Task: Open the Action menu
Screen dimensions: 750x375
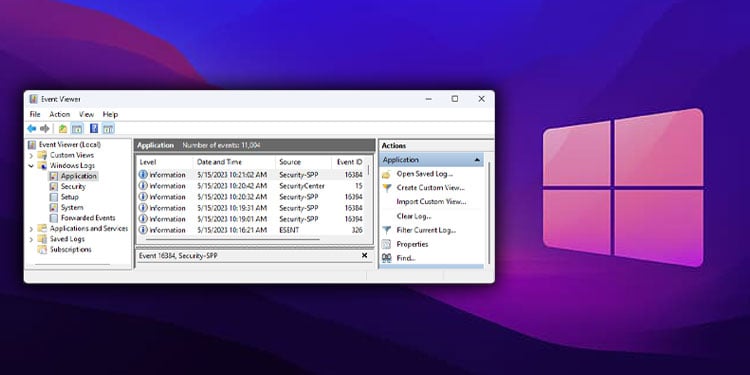Action: [60, 114]
